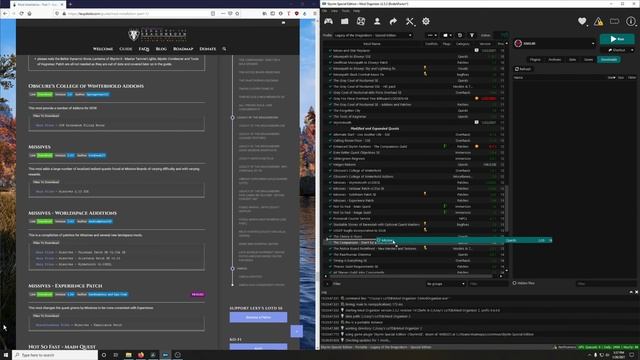Viewport: 640px width, 360px height.
Task: Uncheck the Moon and Star Requiem mod
Action: [330, 51]
